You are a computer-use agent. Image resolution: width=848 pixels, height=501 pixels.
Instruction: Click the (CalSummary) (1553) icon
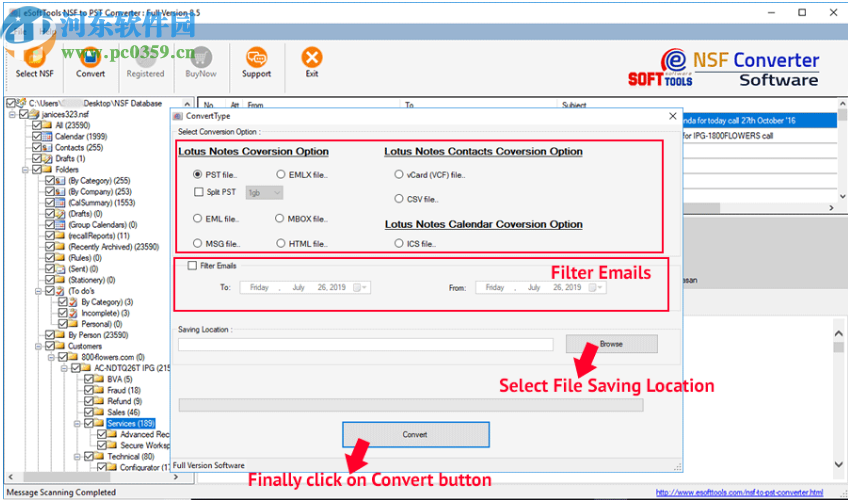[x=61, y=202]
